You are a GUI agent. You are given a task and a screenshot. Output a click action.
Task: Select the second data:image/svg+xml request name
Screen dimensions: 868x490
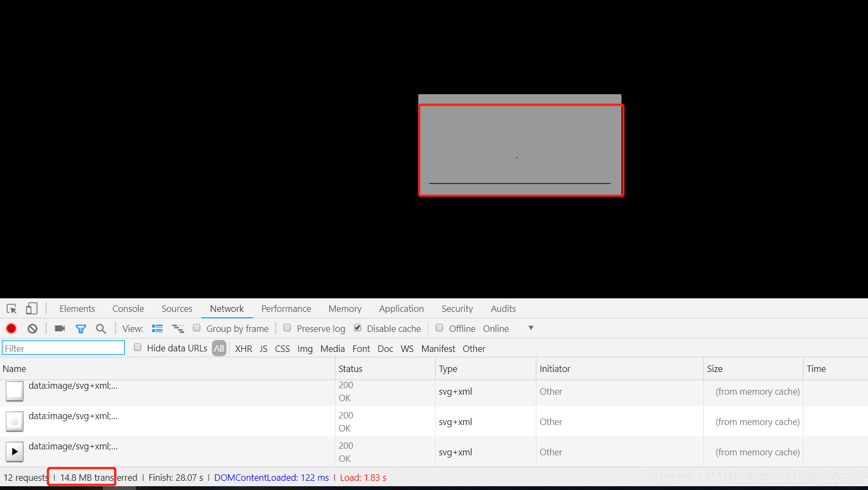click(x=73, y=416)
